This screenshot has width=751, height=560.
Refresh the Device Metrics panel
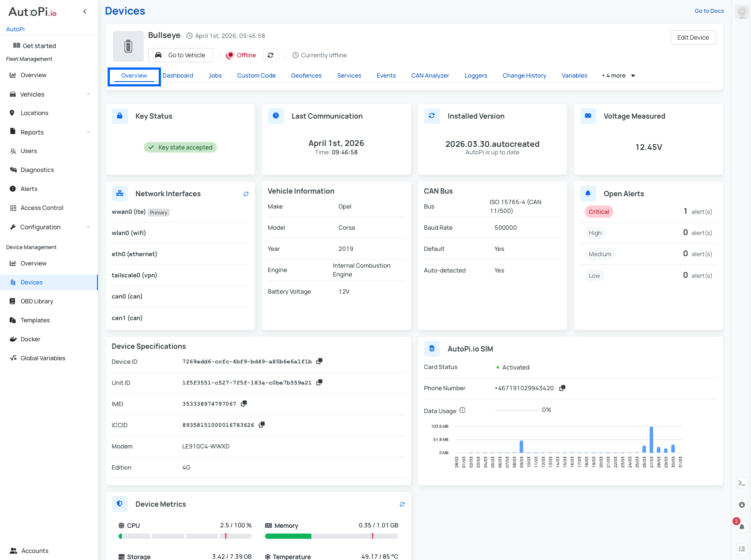point(402,504)
